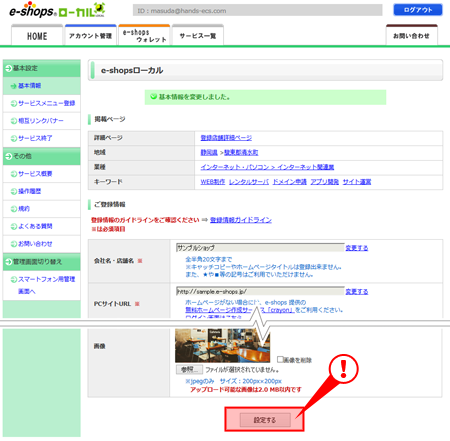This screenshot has height=441, width=450.
Task: Open よくある質問 in the sidebar
Action: 35,226
